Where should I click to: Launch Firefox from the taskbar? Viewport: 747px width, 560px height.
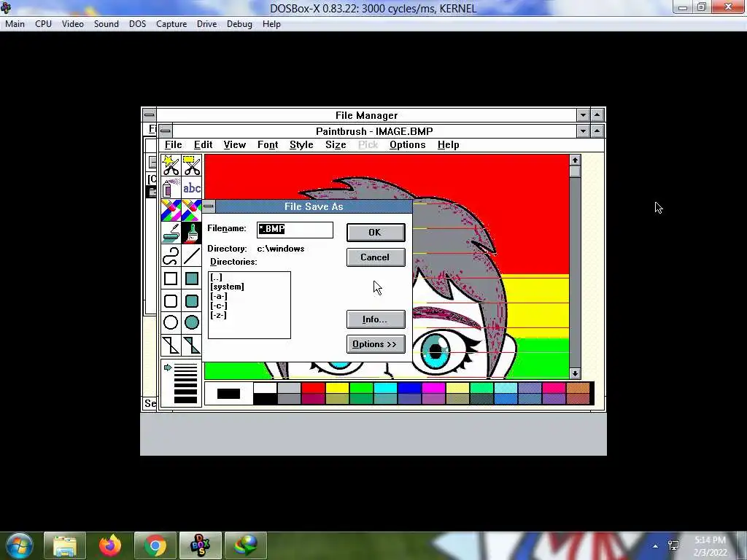coord(110,545)
